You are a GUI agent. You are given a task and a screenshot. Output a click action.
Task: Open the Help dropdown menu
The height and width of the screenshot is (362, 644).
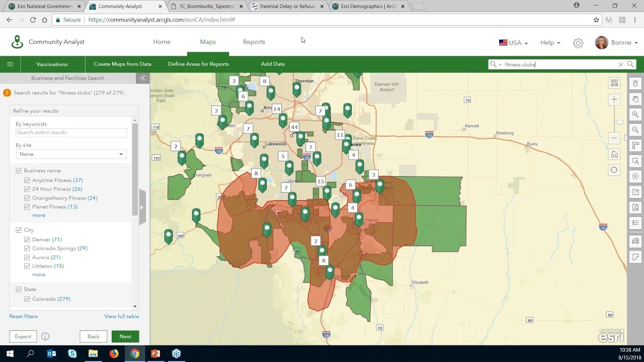550,43
